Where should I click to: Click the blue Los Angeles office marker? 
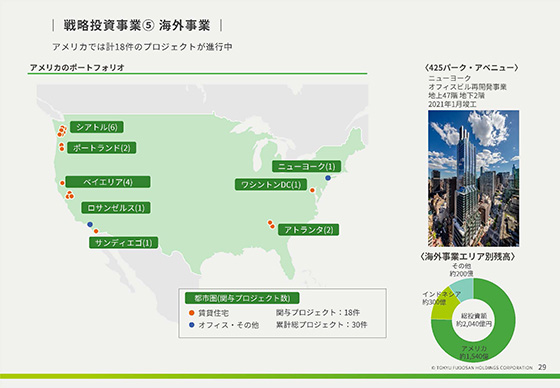(90, 224)
